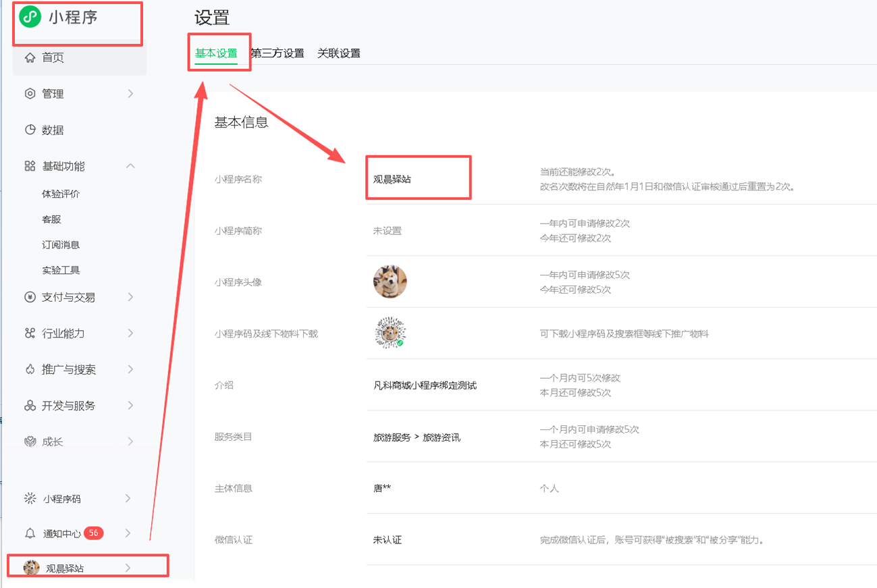
Task: Click the mini program avatar thumbnail
Action: pyautogui.click(x=390, y=282)
